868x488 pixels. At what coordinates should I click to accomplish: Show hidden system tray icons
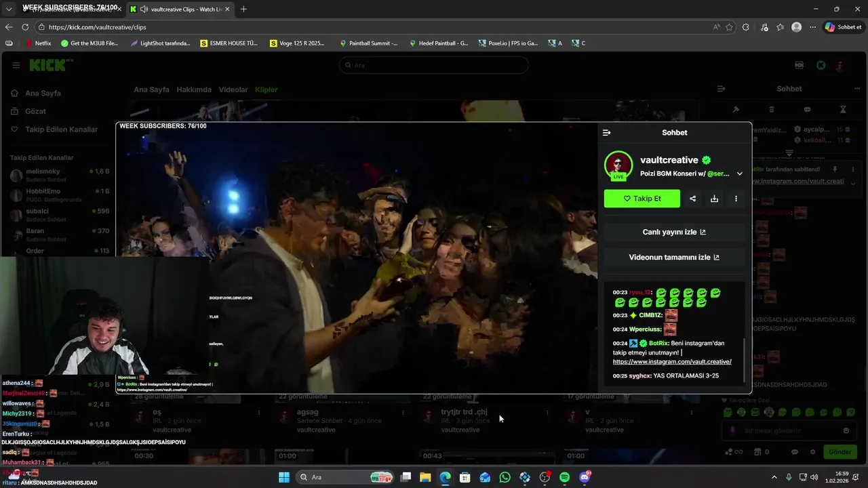pos(774,477)
